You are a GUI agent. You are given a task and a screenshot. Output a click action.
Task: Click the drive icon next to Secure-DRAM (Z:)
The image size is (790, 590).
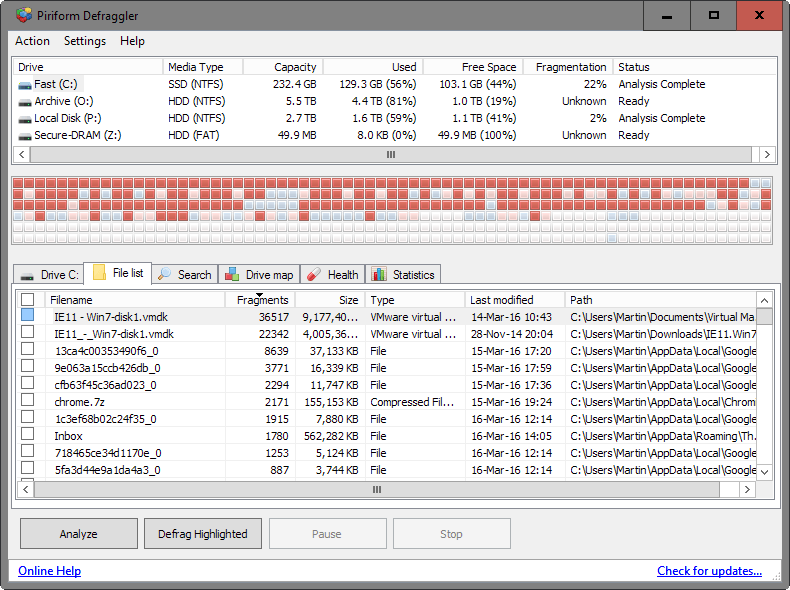pos(25,137)
